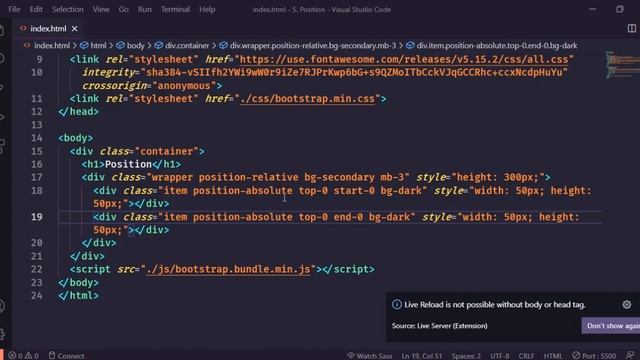Open the notification gear settings

627,304
